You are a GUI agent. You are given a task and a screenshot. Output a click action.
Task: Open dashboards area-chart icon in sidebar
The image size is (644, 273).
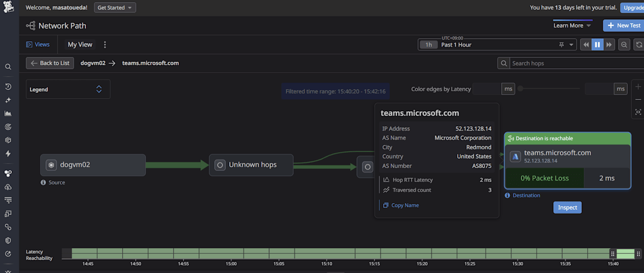click(x=8, y=113)
